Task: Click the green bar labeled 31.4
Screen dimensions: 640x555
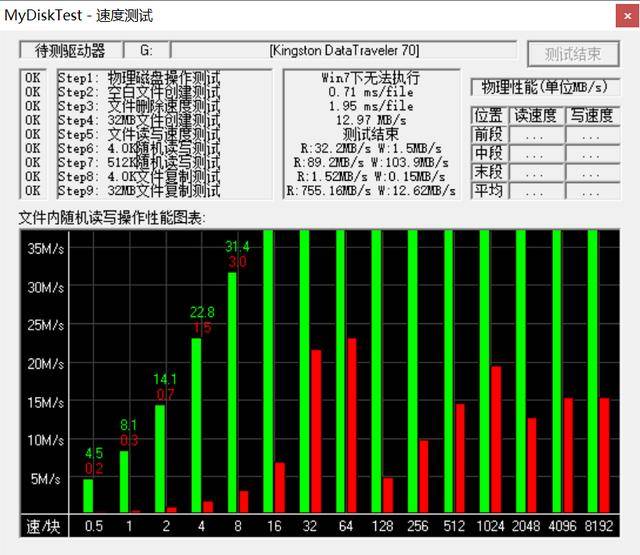Action: click(232, 392)
